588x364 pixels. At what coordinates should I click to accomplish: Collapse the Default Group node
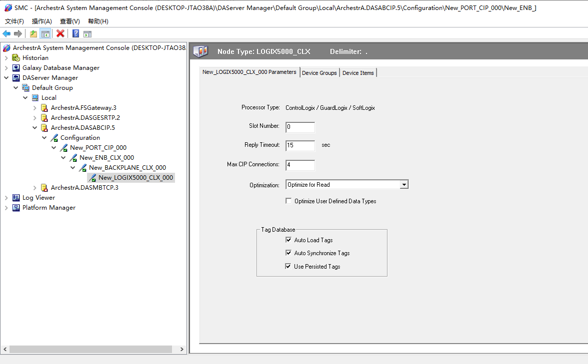click(15, 87)
